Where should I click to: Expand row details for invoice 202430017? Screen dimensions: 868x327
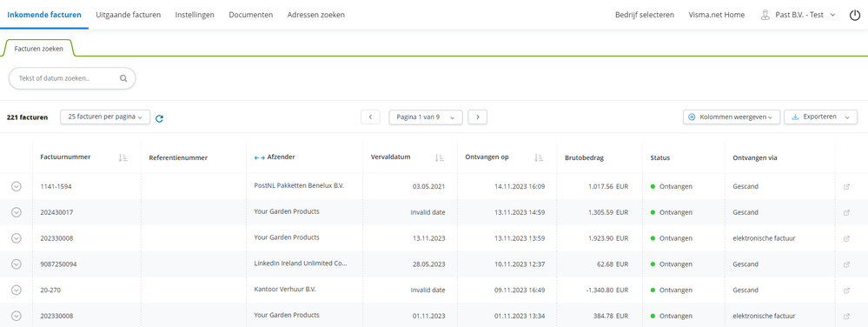point(16,212)
